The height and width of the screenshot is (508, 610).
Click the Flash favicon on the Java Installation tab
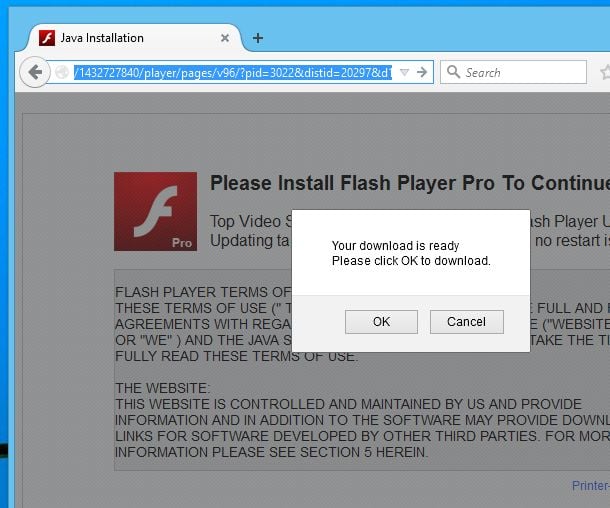tap(47, 38)
